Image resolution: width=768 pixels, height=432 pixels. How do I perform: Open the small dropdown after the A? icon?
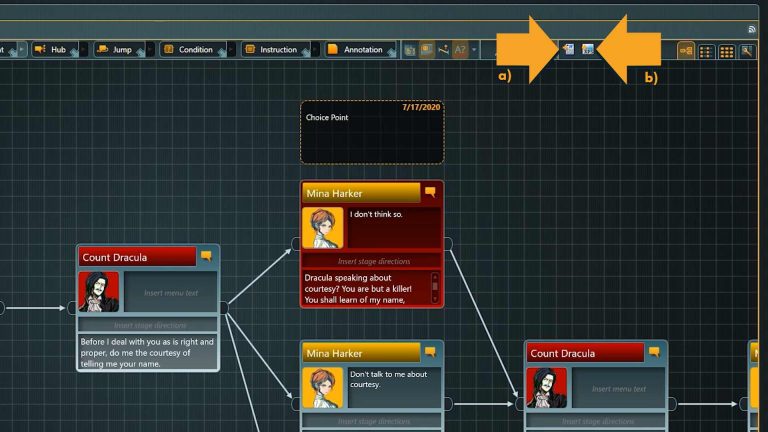pyautogui.click(x=474, y=49)
